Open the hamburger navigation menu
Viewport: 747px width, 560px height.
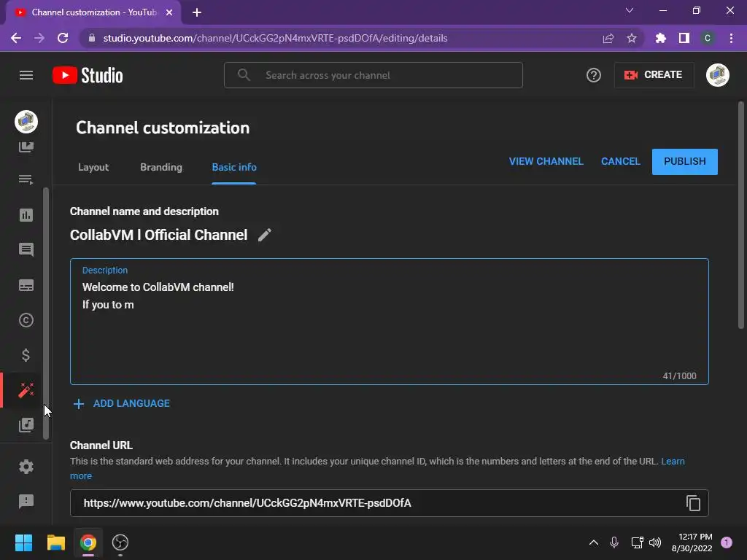[x=26, y=75]
